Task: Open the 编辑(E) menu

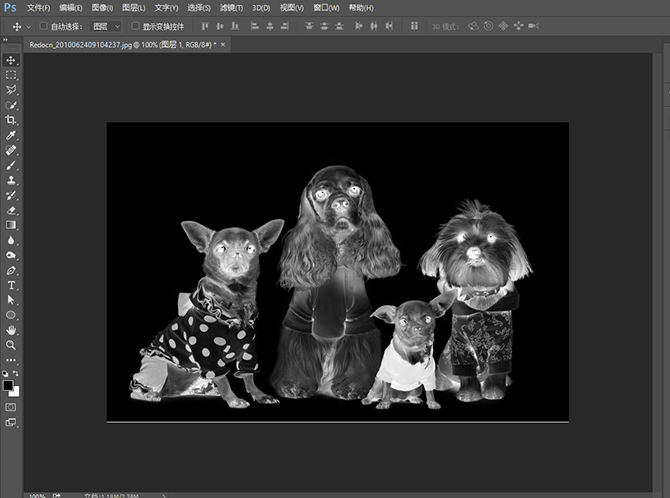Action: pos(71,8)
